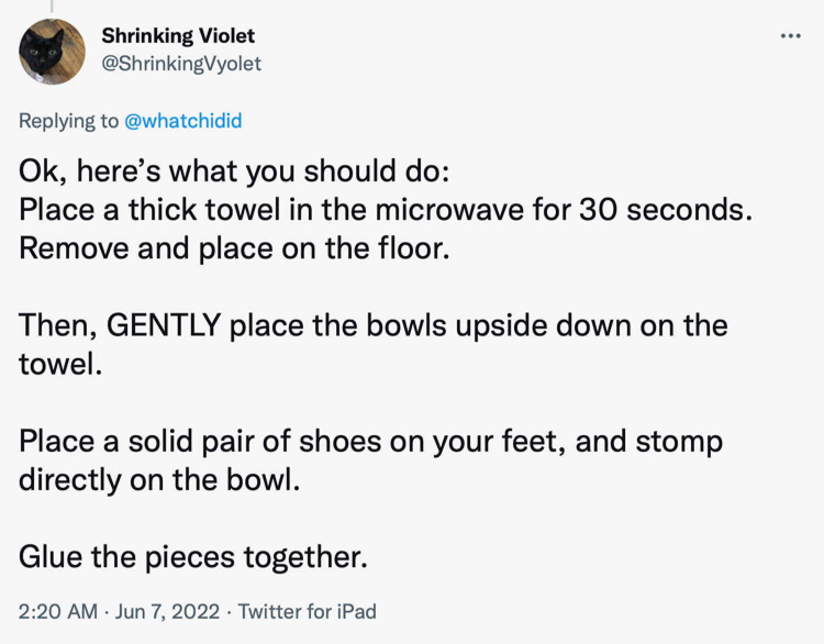
Task: Select the thick towel in microwave sentence
Action: 386,209
